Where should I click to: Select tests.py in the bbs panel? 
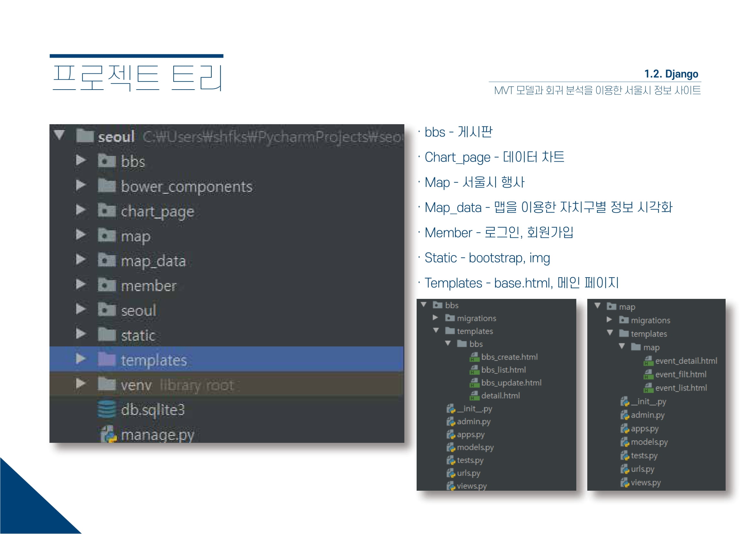coord(470,461)
